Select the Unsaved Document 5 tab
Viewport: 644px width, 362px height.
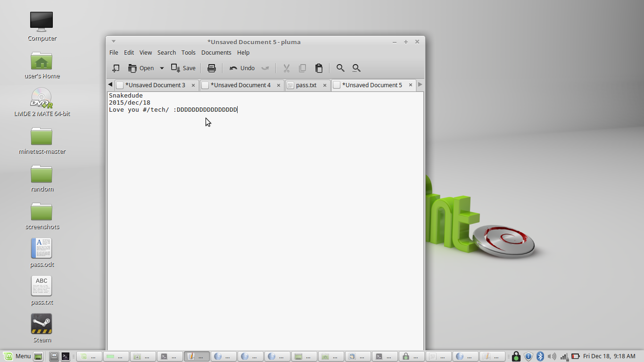[x=373, y=85]
